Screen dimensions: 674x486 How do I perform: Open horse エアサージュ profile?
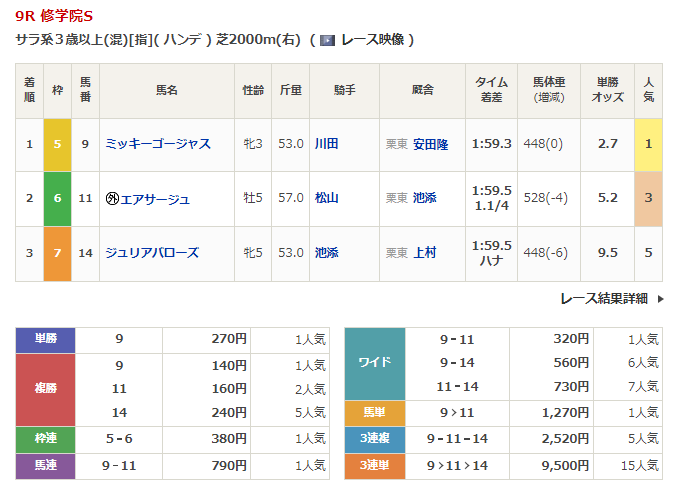(x=155, y=198)
